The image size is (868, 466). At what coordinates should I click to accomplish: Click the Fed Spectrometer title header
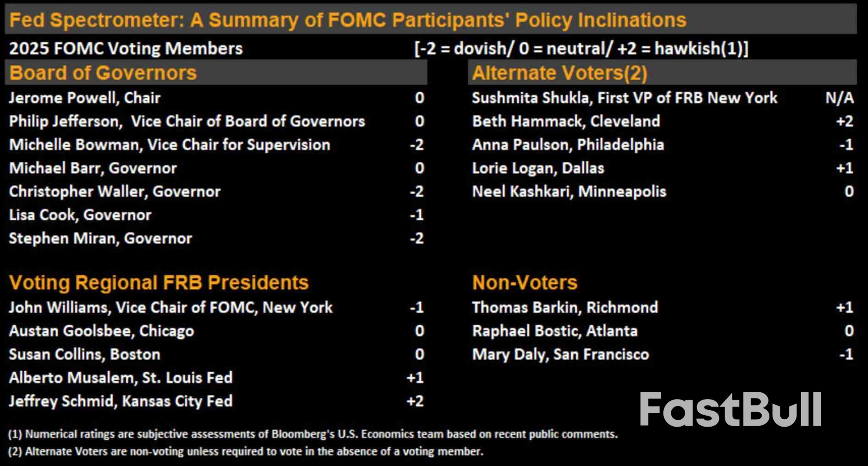point(348,20)
